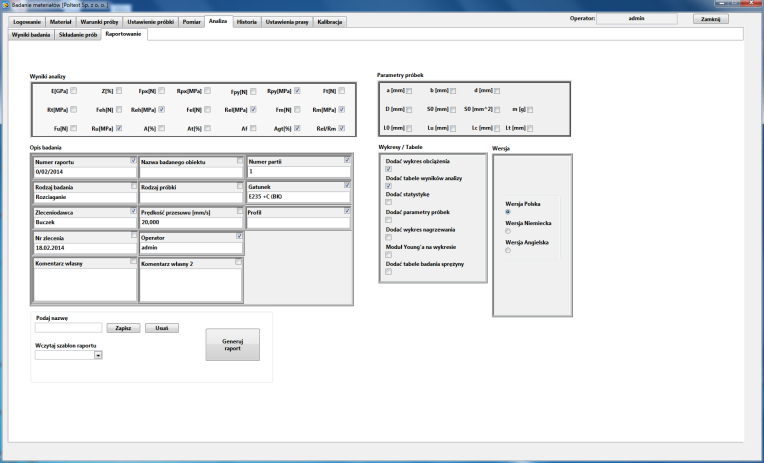
Task: Uncheck Dodać wykres obciążenia option
Action: (x=388, y=169)
